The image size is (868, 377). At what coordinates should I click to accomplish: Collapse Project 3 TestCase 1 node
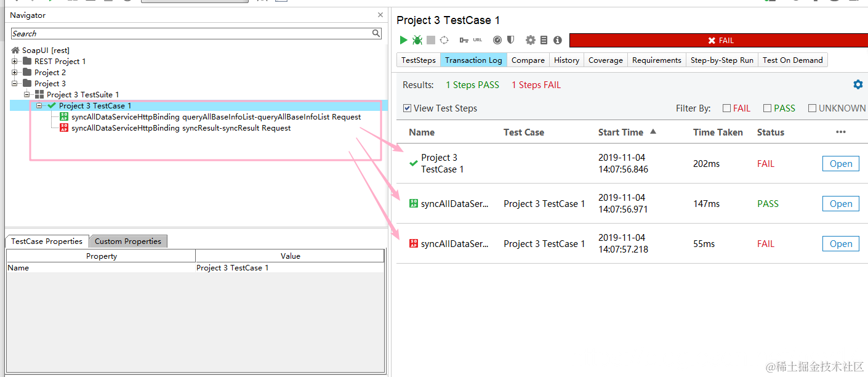39,105
